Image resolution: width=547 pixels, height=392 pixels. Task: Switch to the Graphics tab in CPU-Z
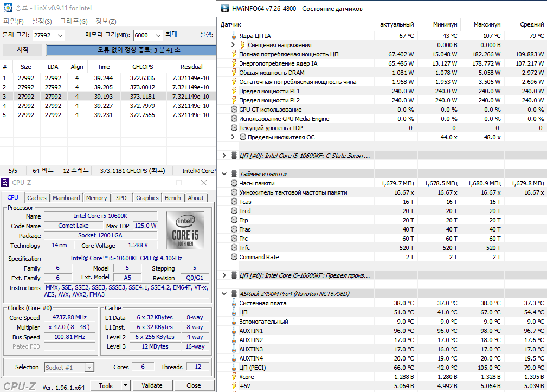[147, 198]
